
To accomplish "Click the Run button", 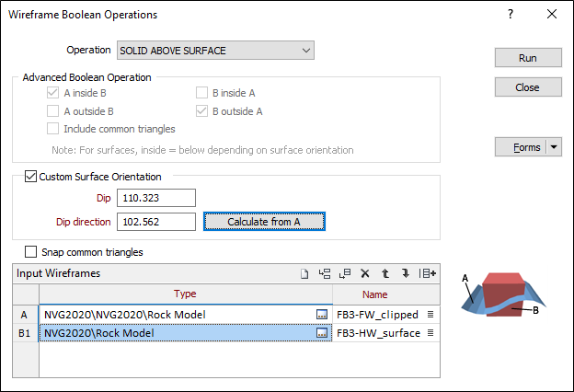I will 528,58.
